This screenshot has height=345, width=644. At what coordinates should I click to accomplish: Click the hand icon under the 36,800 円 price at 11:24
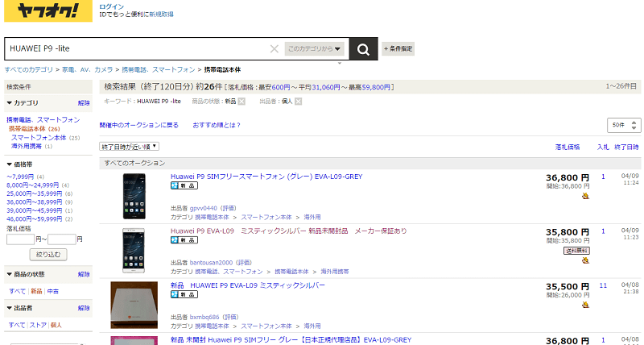[585, 196]
